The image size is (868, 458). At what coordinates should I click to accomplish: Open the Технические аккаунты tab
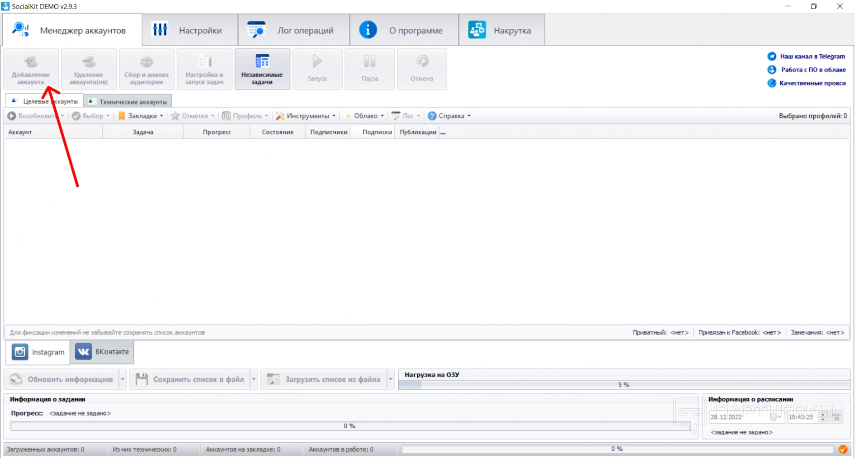coord(128,102)
